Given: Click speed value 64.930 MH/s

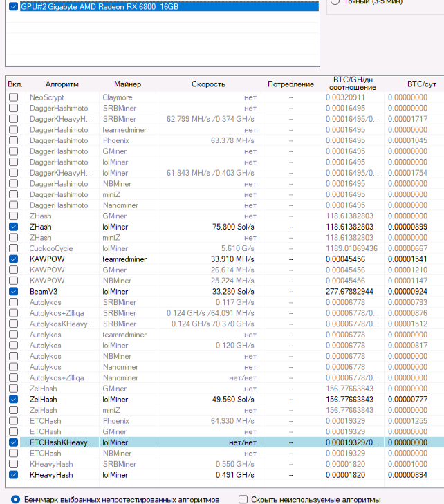Looking at the screenshot, I should coord(232,421).
